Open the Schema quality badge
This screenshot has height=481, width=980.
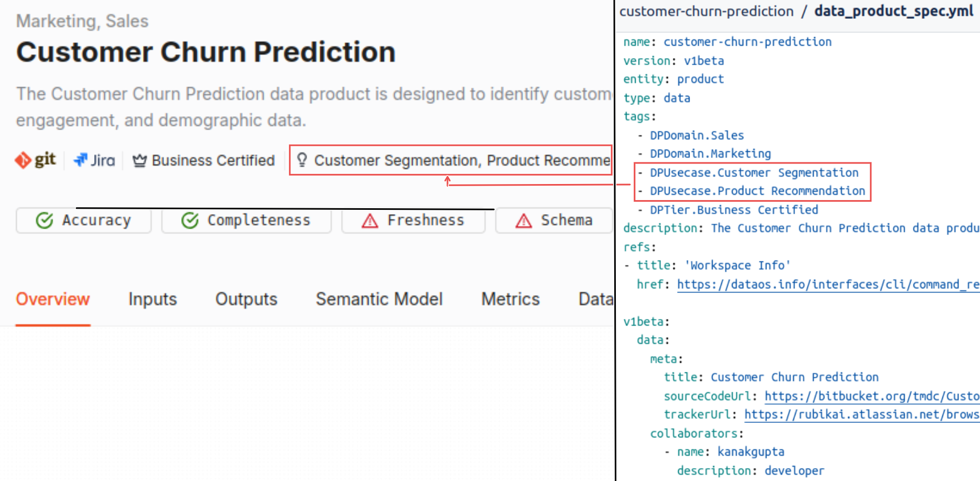tap(554, 221)
